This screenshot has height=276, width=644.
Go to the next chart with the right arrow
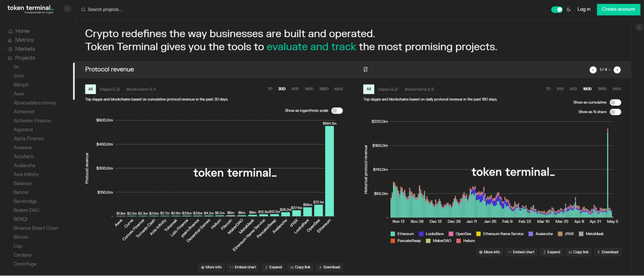[x=617, y=70]
